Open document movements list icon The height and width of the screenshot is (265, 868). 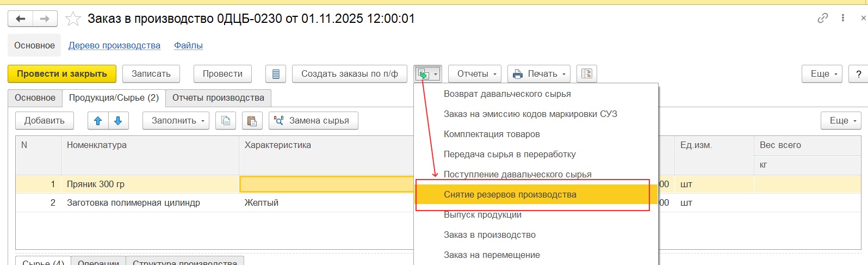(276, 74)
